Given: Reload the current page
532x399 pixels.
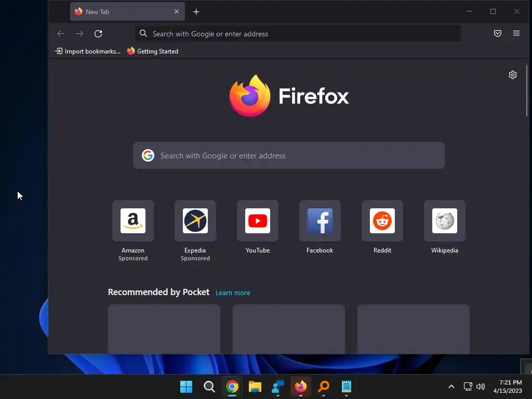Looking at the screenshot, I should (x=98, y=34).
